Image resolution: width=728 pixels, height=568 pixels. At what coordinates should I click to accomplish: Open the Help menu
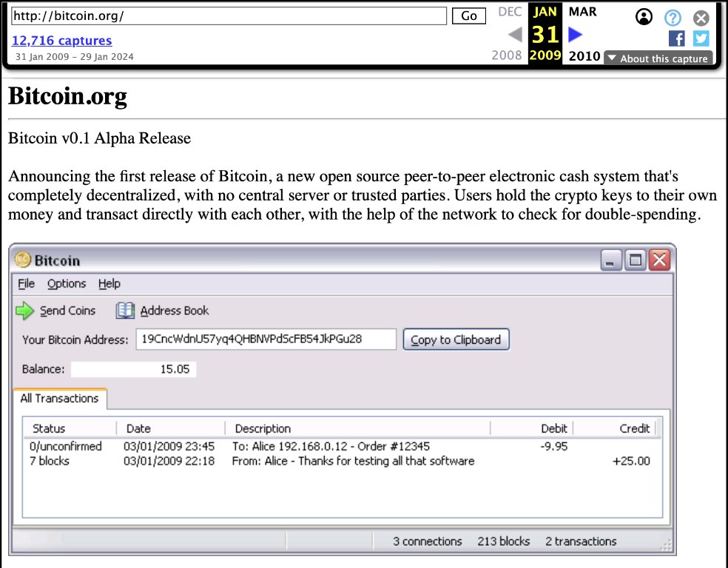(109, 283)
